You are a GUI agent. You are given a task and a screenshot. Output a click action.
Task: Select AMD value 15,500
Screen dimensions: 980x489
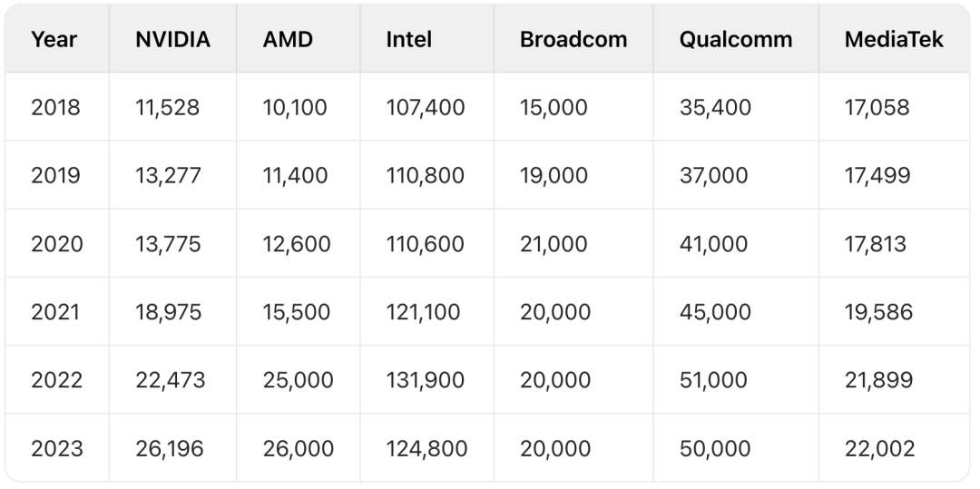click(296, 312)
